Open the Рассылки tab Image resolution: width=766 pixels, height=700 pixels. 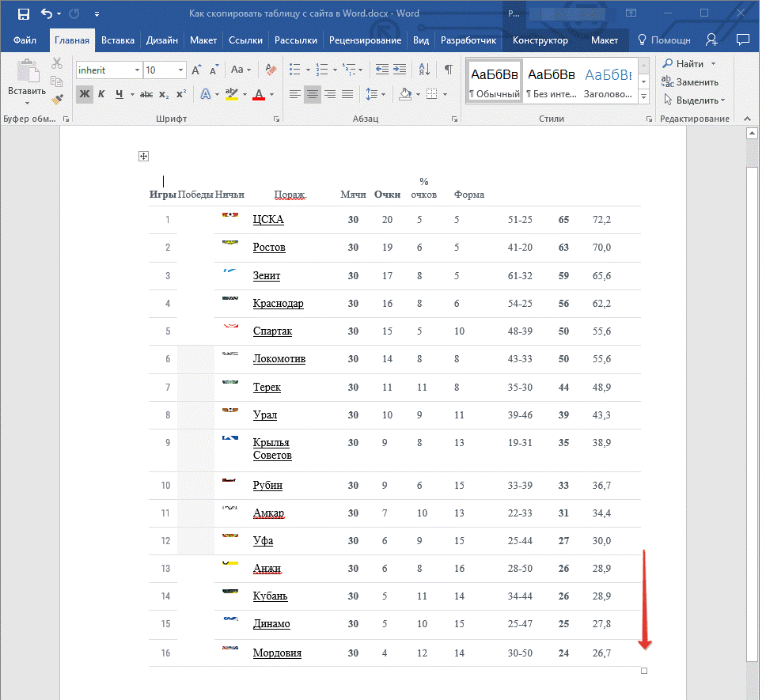295,40
